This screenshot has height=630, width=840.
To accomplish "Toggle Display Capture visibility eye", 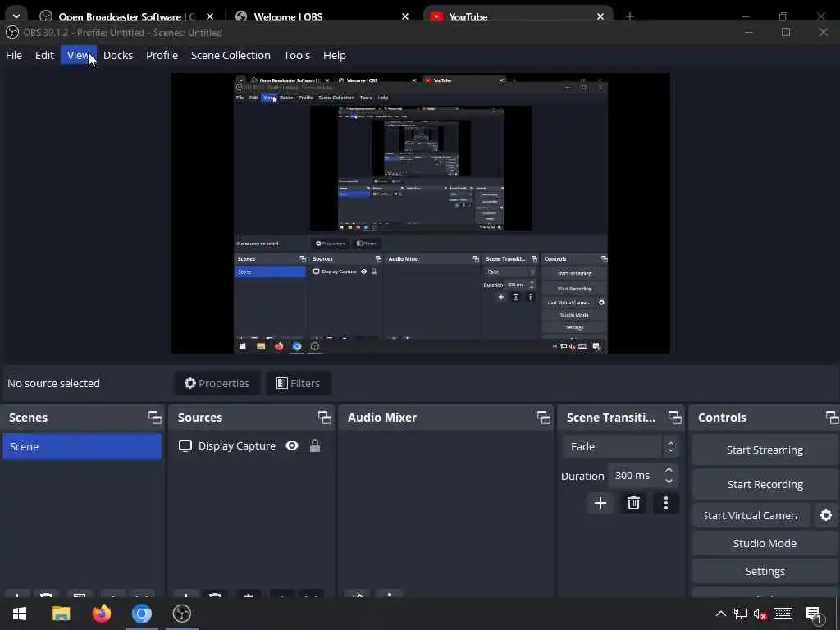I will coord(292,445).
